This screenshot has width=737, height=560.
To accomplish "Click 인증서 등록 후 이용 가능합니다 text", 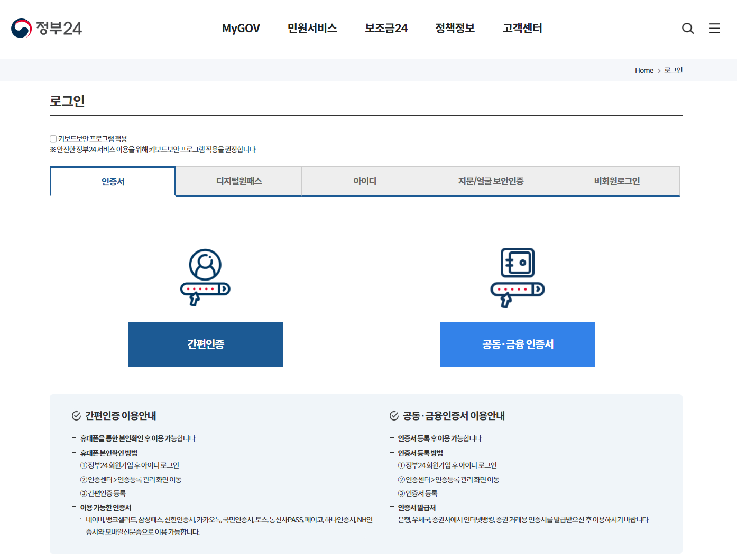I will (x=440, y=438).
